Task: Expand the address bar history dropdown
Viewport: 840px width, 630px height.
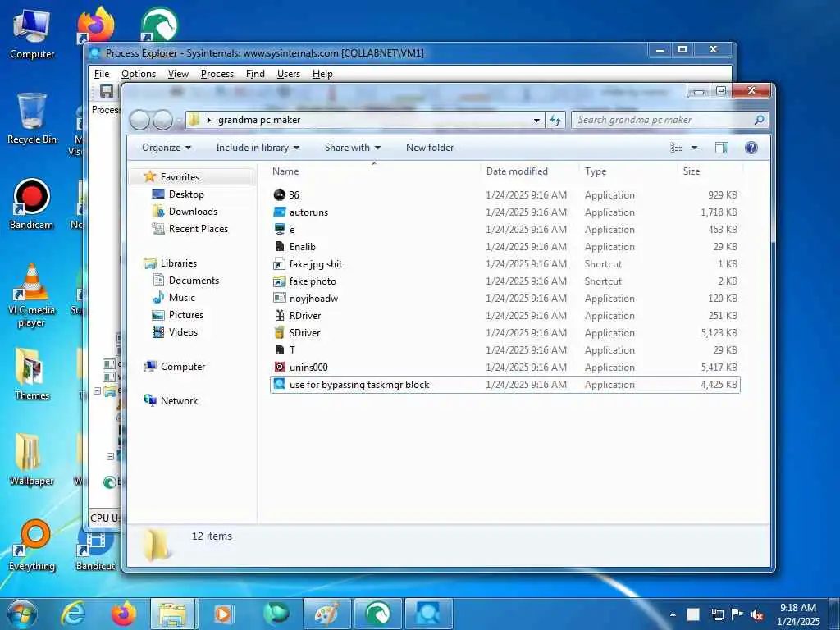Action: (536, 120)
